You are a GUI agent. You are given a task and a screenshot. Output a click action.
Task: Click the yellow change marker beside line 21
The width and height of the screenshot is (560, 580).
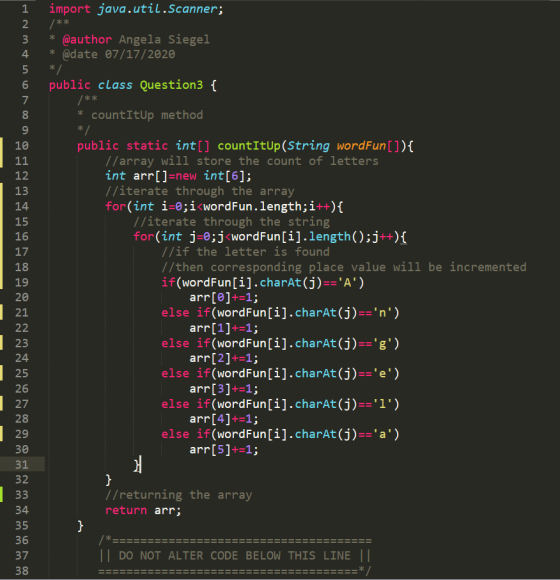coord(1,312)
